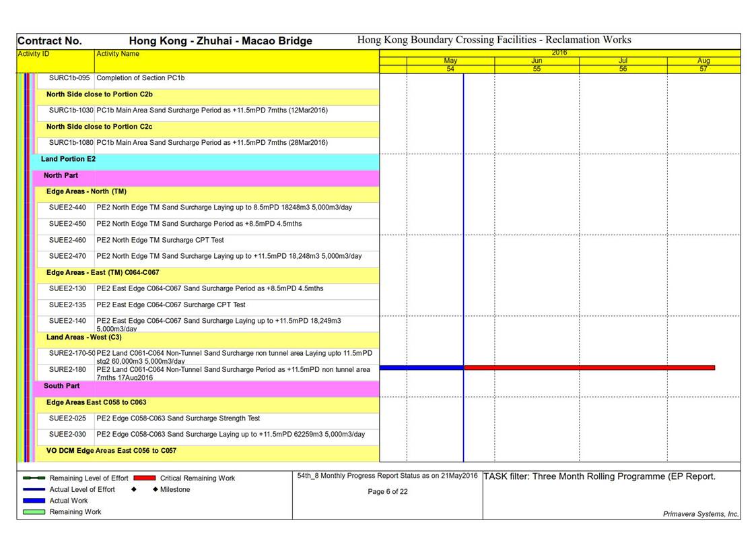Screen dimensions: 756x535
Task: Click activity ID SURE2-180
Action: 67,369
